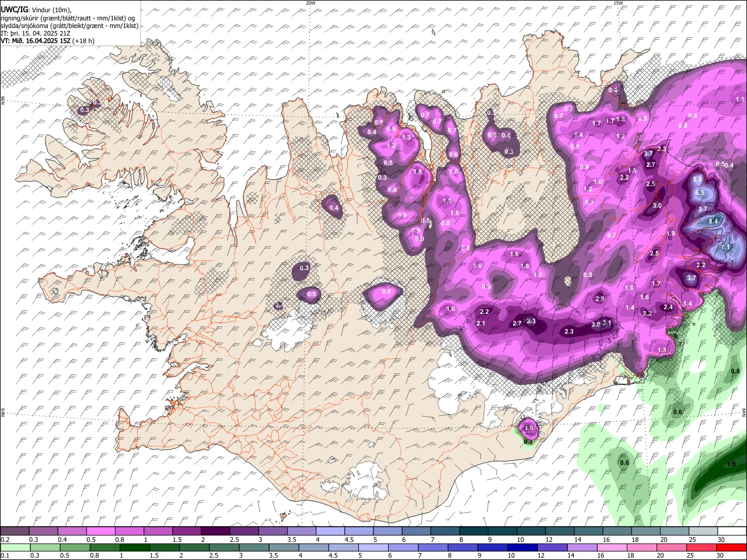Click the 3.1 precipitation value on the map
This screenshot has width=747, height=560.
607,323
